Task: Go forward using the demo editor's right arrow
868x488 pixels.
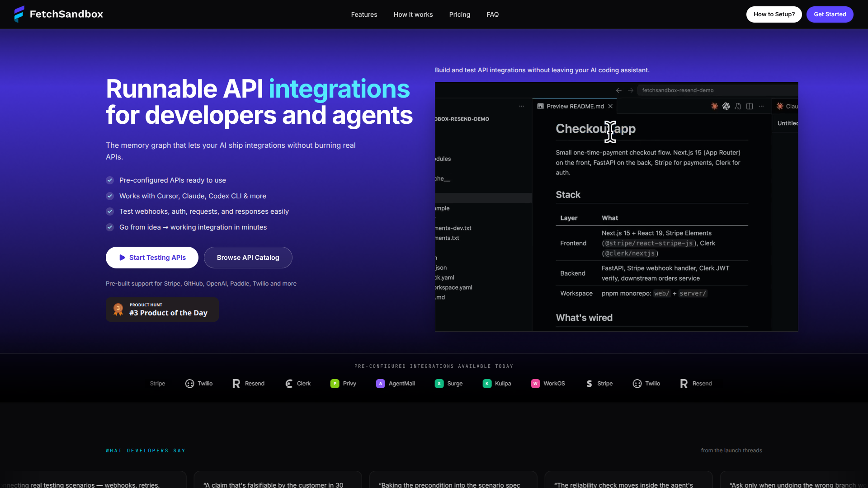Action: tap(631, 90)
